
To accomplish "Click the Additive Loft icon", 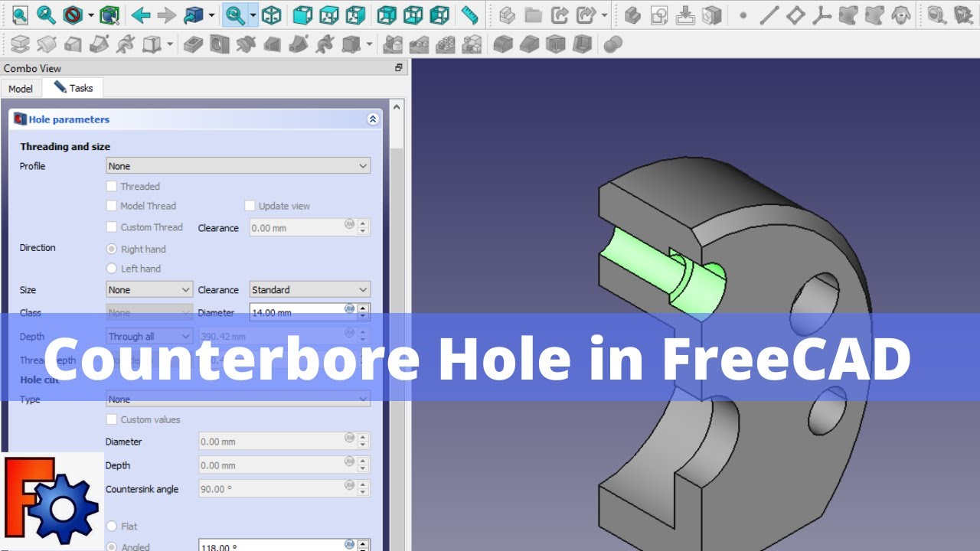I will 73,44.
